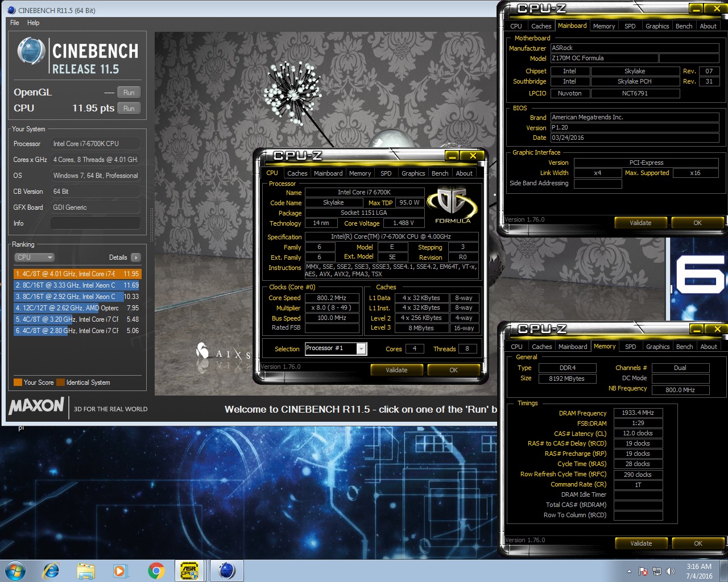Open the system clock showing 3:16 AM
This screenshot has height=582, width=728.
(699, 571)
